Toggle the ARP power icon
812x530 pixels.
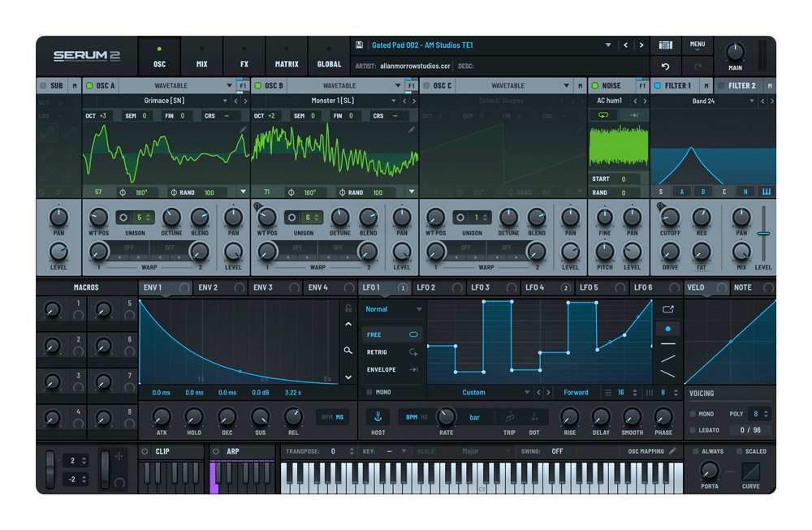215,451
